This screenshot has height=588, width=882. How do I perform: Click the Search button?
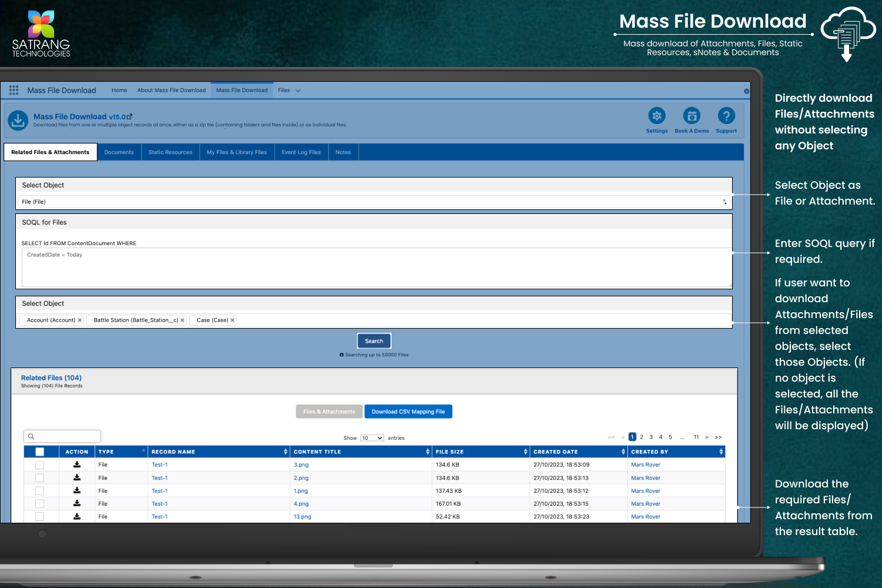coord(374,341)
